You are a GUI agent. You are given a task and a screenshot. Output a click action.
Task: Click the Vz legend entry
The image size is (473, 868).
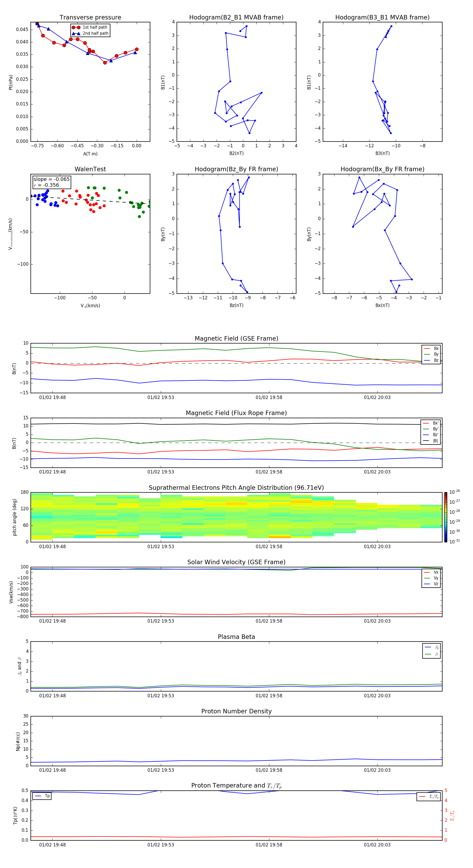[x=431, y=584]
